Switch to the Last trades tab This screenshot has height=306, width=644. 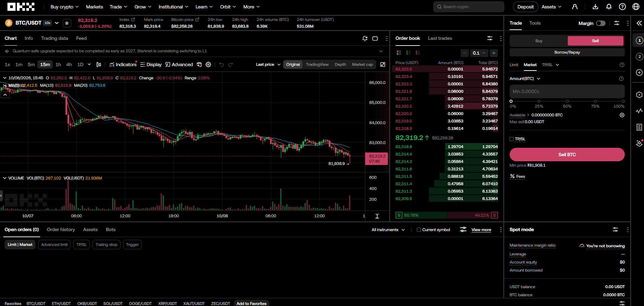440,38
